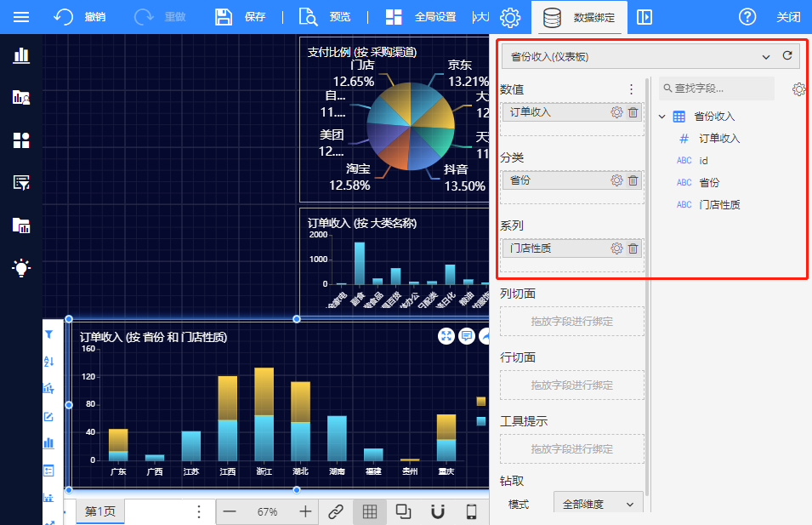Screen dimensions: 812x525
Task: Select the 第1页 page tab
Action: (x=99, y=511)
